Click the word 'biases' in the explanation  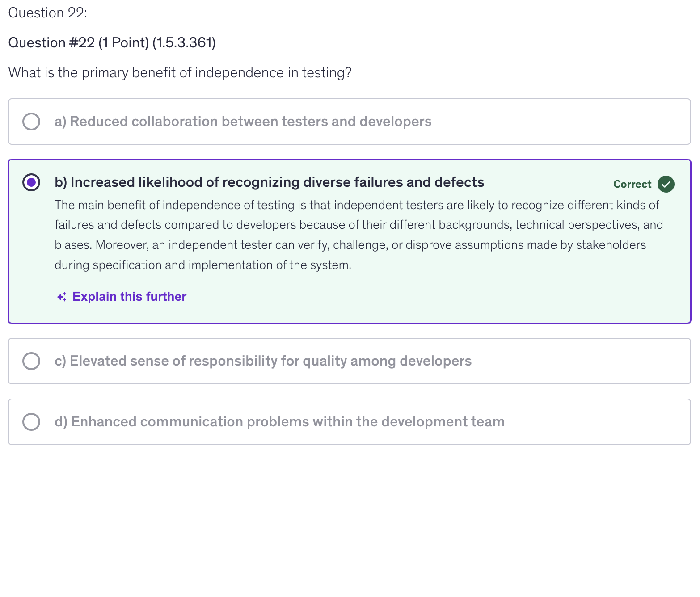click(x=72, y=245)
